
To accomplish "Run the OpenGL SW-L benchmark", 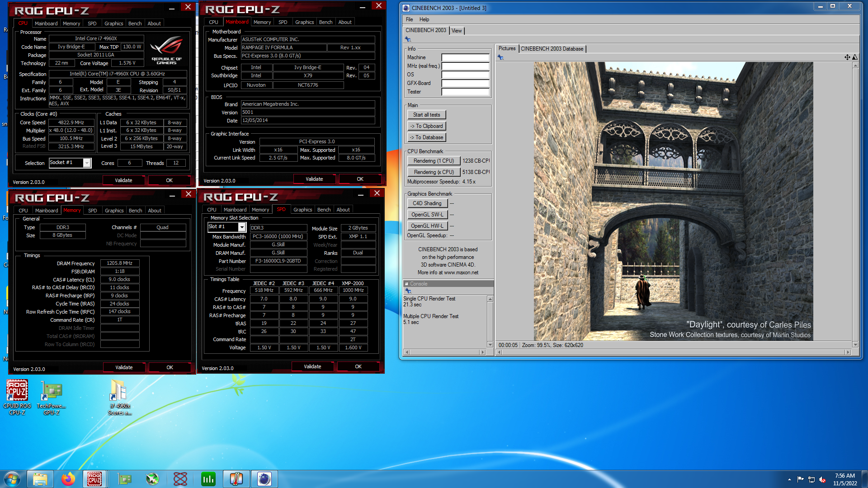I will pos(427,215).
